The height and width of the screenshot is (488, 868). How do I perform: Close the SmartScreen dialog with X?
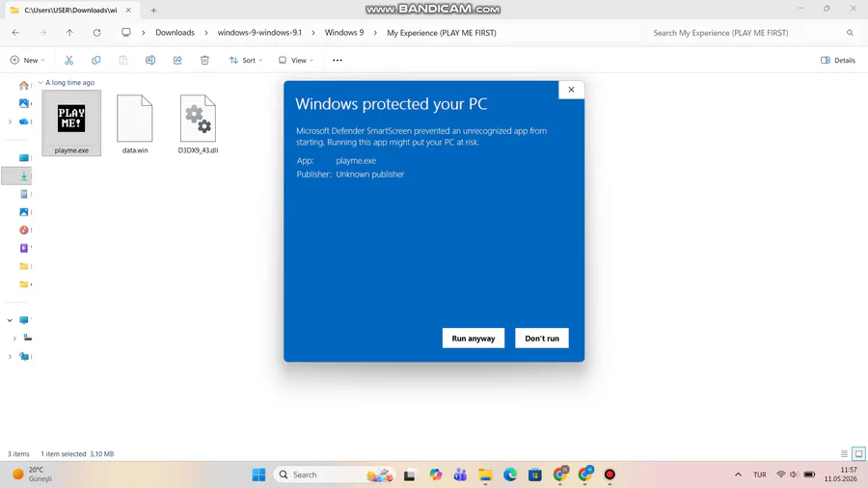coord(571,90)
